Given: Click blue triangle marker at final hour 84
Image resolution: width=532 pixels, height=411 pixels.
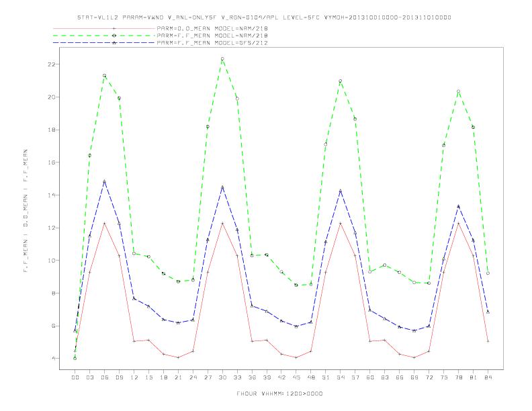Looking at the screenshot, I should (488, 312).
